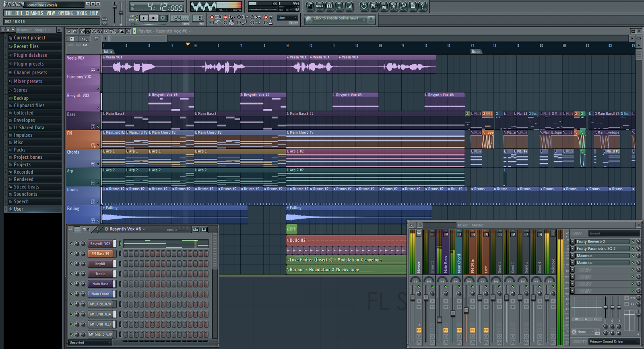Click the Stop playback button
Screen dimensions: 644x349
(153, 18)
